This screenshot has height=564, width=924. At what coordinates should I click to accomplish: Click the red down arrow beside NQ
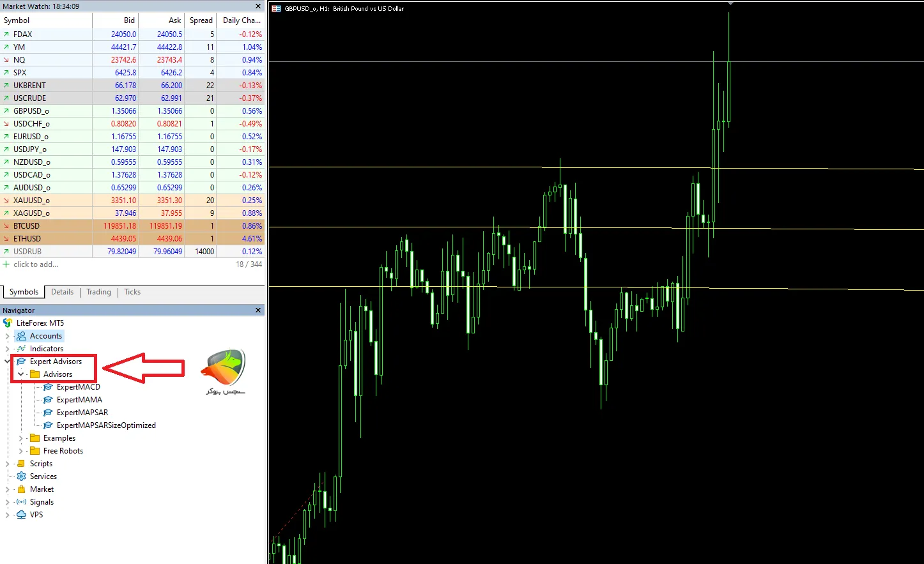pos(6,60)
